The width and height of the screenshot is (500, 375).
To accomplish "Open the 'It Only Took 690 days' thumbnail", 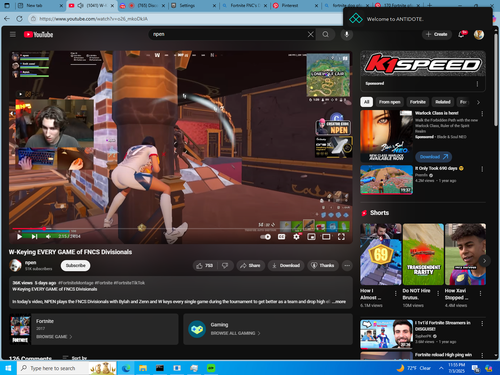I will 386,180.
